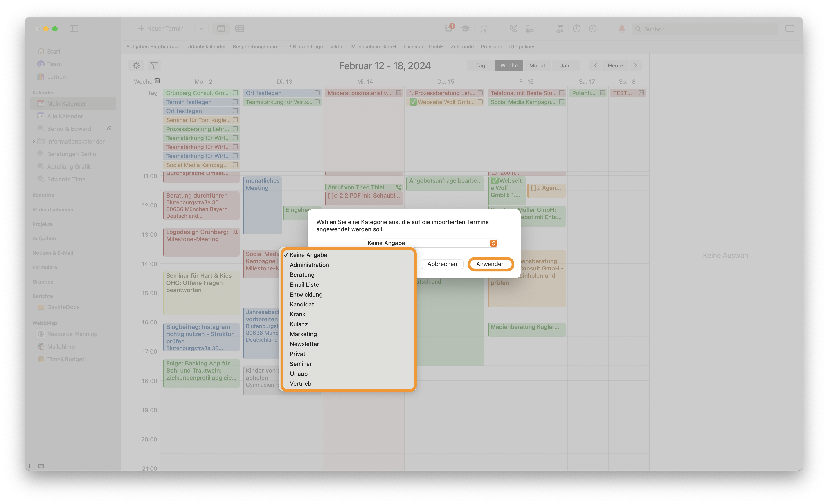
Task: Click the plus icon at sidebar bottom
Action: point(29,466)
